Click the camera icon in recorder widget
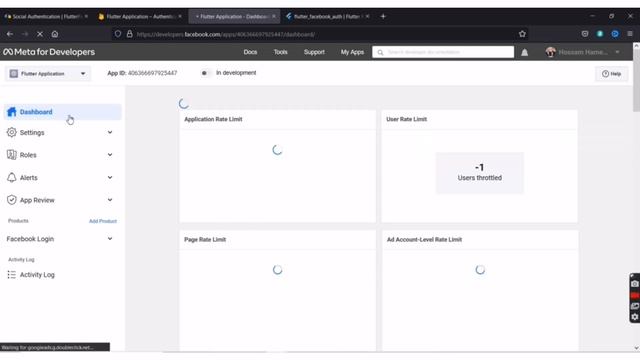The image size is (640, 360). coord(634,284)
